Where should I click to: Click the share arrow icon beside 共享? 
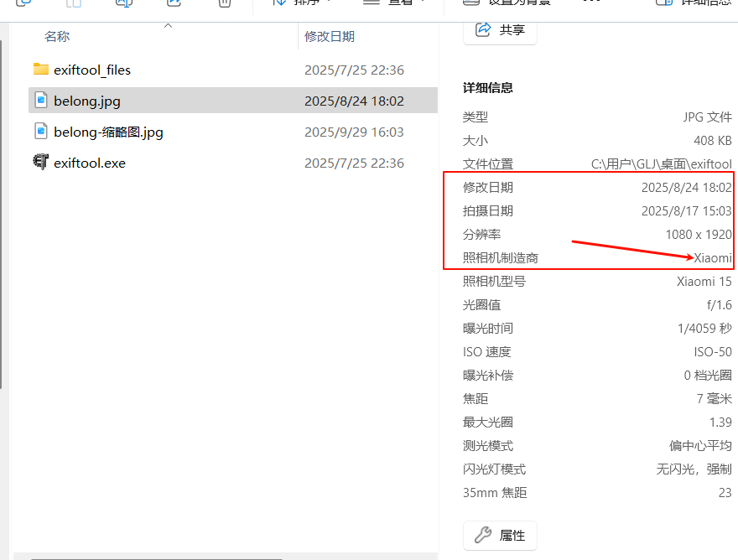pos(483,29)
